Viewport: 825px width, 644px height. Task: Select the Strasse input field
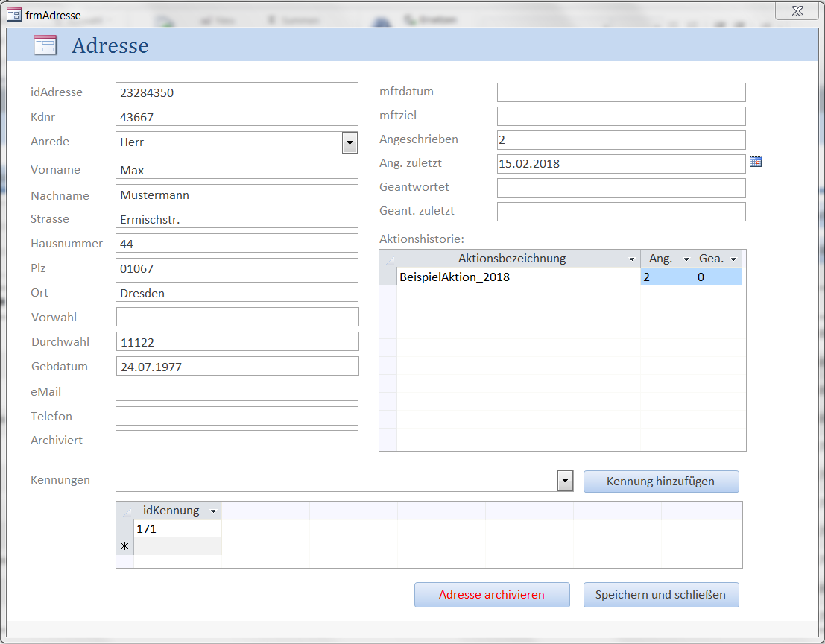click(x=237, y=218)
